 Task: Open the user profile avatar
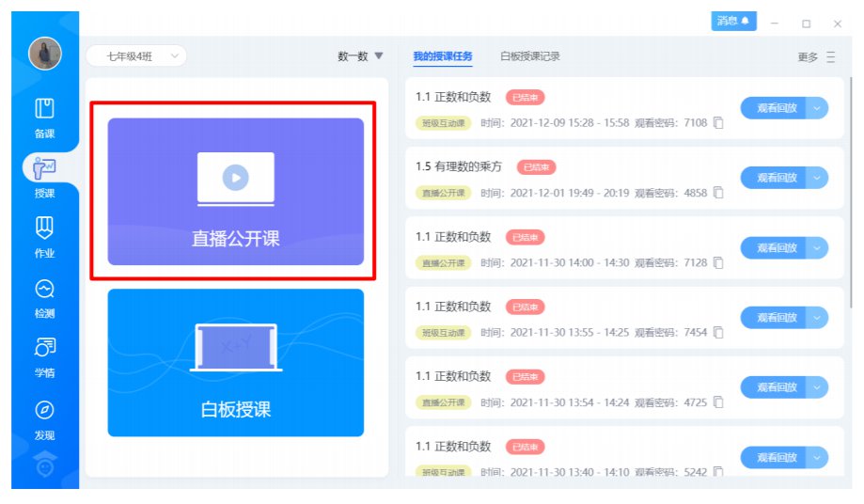(44, 54)
